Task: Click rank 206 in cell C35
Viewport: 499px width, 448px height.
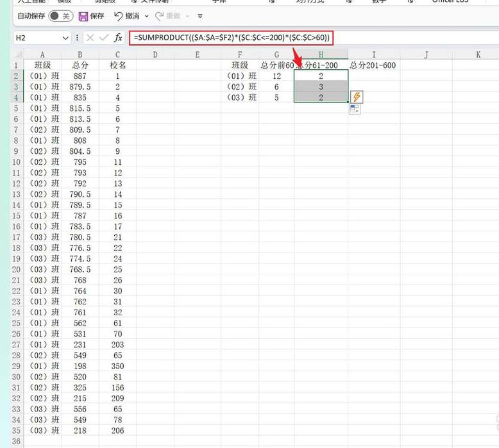Action: (117, 431)
